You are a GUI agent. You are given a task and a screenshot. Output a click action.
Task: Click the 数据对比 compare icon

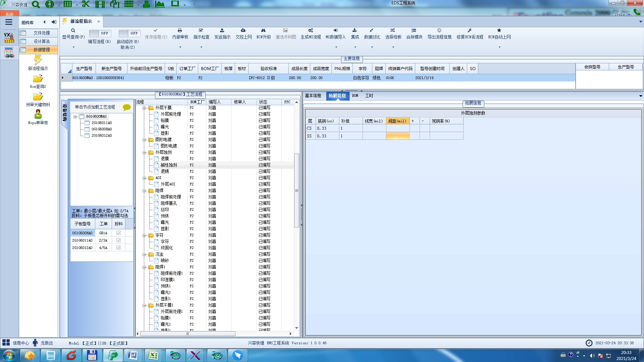coord(372,31)
